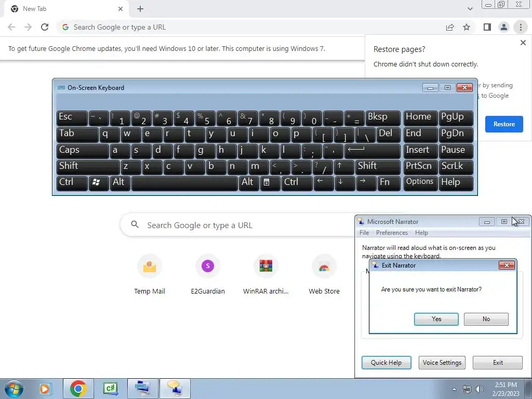Open Voice Settings in Narrator

[x=442, y=362]
